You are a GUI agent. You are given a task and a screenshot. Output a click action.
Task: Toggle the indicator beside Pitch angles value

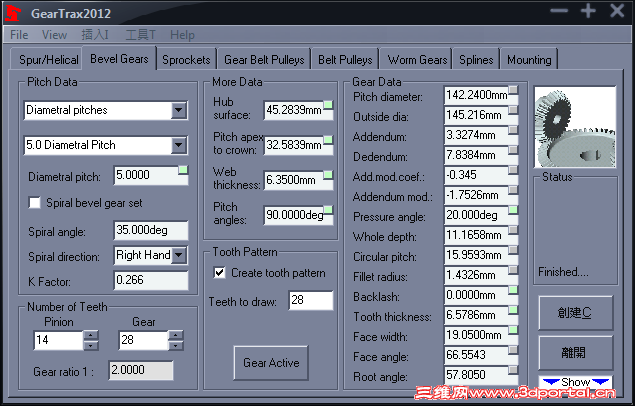pos(328,210)
